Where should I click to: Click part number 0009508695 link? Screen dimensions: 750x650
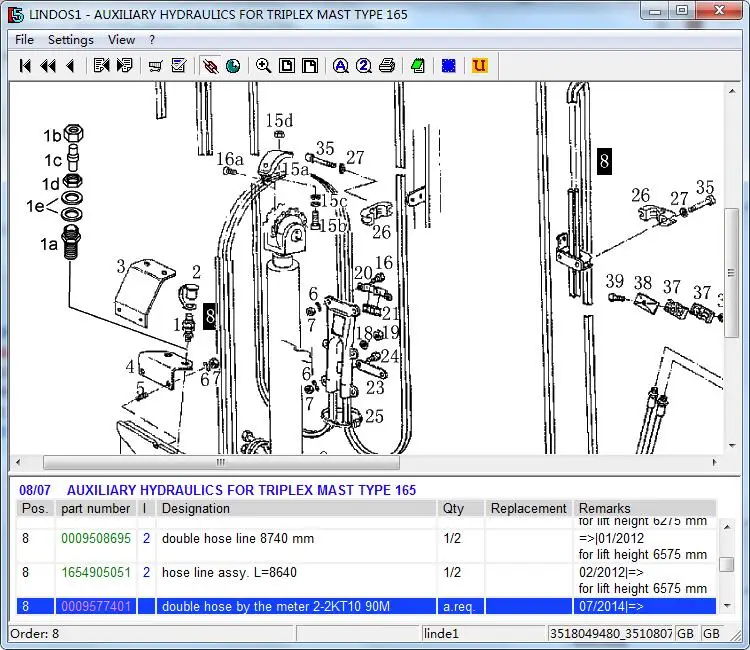96,539
